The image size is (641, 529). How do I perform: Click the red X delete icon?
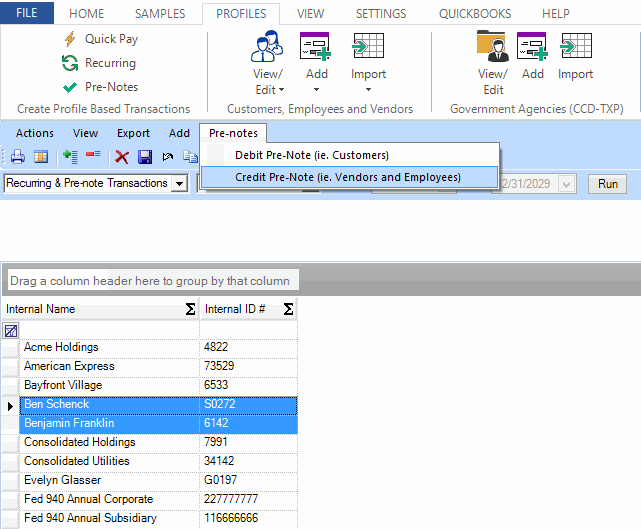[122, 157]
